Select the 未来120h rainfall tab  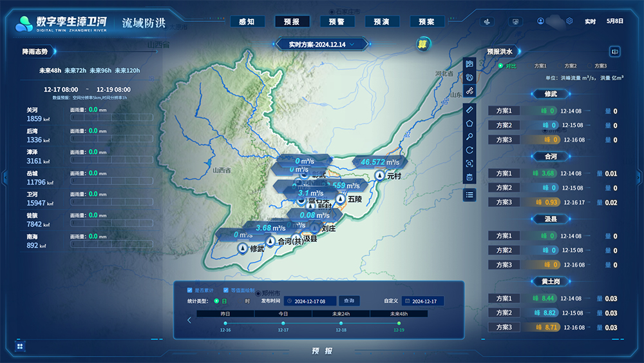click(x=128, y=71)
